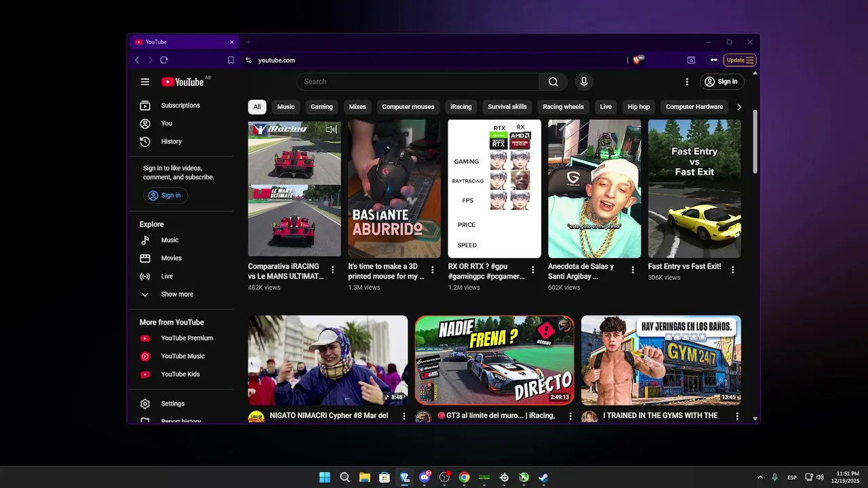Open Brave Shields lion icon
This screenshot has height=488, width=868.
[x=637, y=60]
